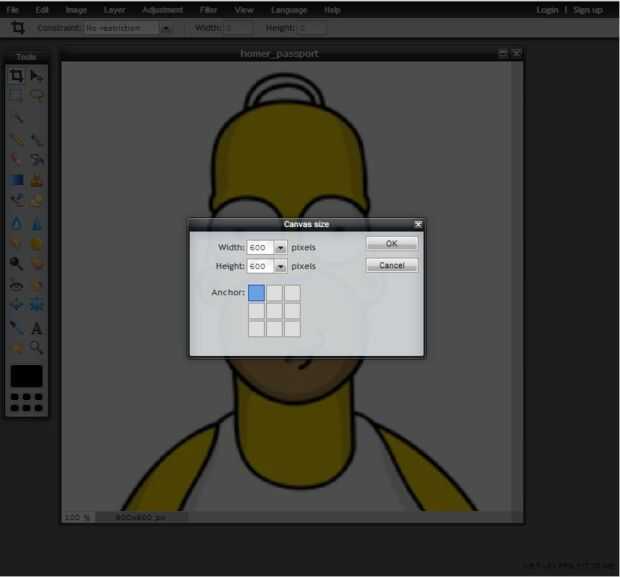The height and width of the screenshot is (577, 620).
Task: Open the Image menu
Action: click(76, 10)
